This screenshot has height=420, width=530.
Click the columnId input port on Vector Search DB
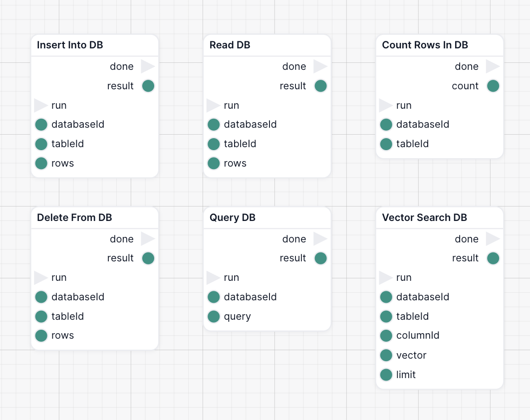click(386, 335)
